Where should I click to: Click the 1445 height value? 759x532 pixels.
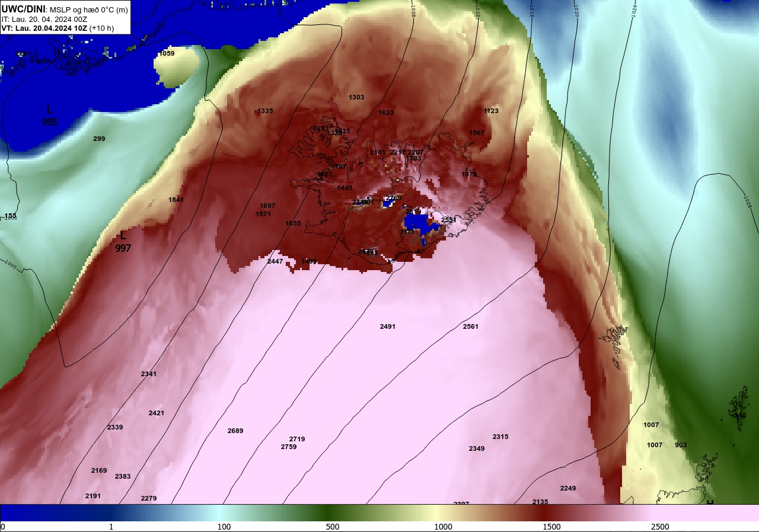click(x=345, y=188)
